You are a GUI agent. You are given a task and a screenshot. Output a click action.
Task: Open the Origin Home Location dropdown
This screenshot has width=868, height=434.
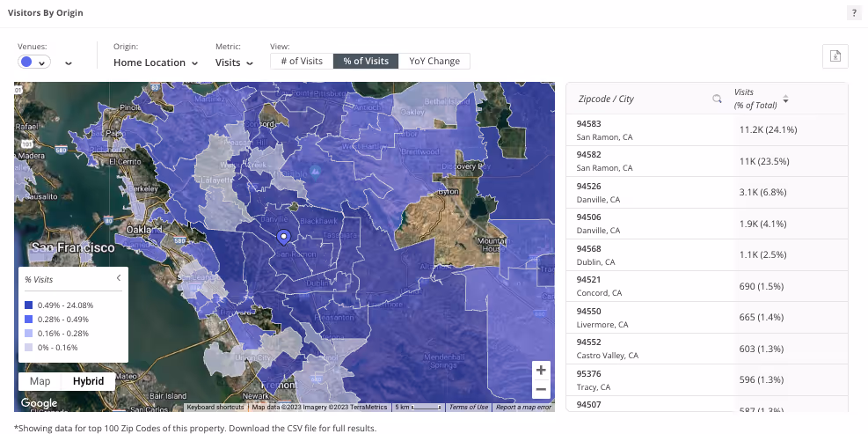(156, 63)
